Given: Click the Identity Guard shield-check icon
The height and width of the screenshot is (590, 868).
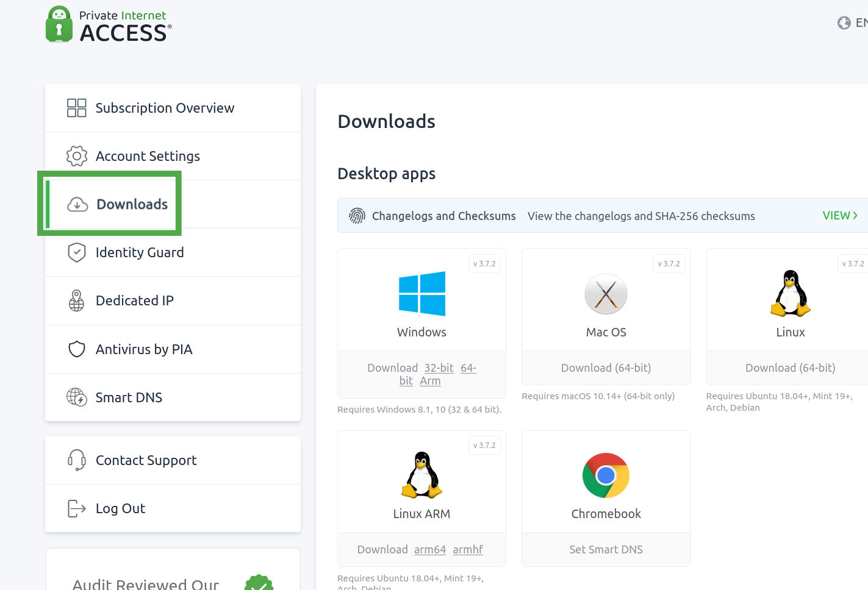Looking at the screenshot, I should pos(76,252).
